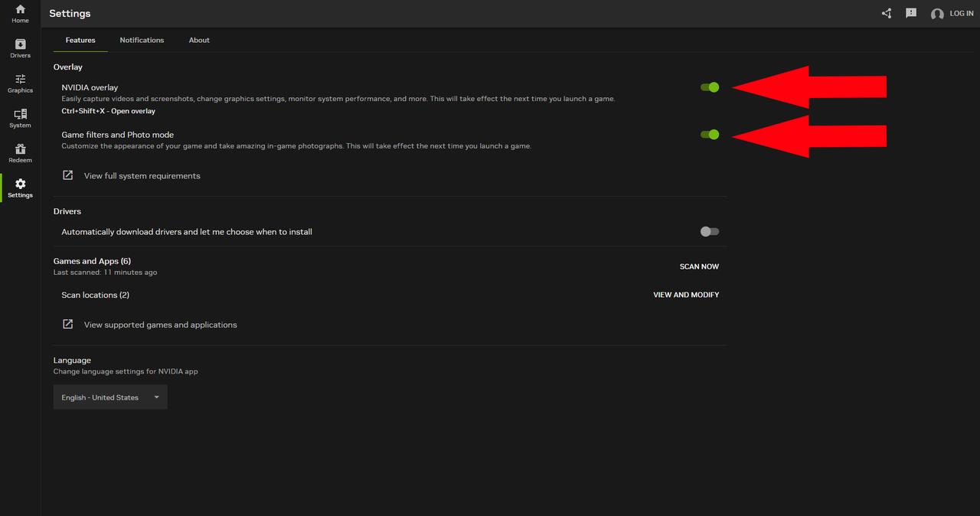Open View supported games and applications link

pos(160,325)
